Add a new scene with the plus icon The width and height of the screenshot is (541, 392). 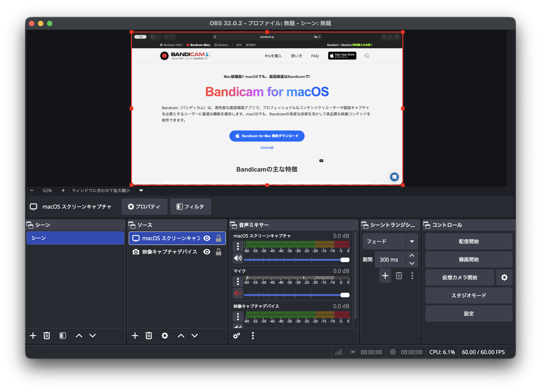pyautogui.click(x=33, y=336)
